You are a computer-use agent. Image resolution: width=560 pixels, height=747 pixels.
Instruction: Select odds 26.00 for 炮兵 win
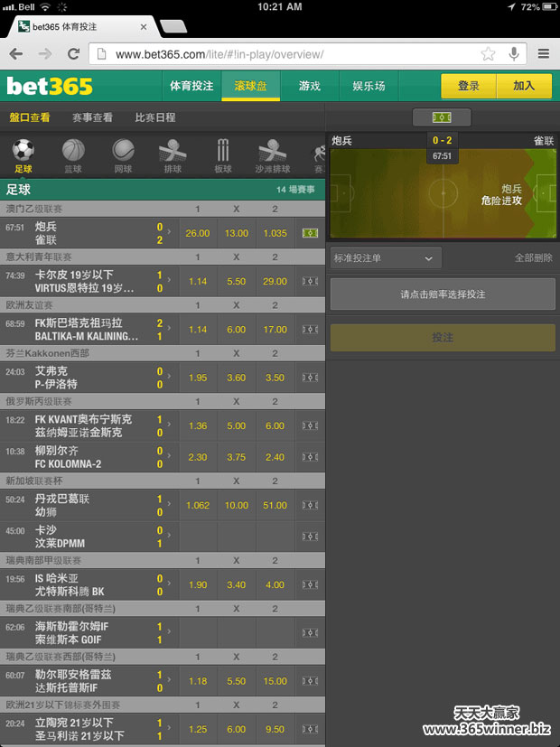198,233
